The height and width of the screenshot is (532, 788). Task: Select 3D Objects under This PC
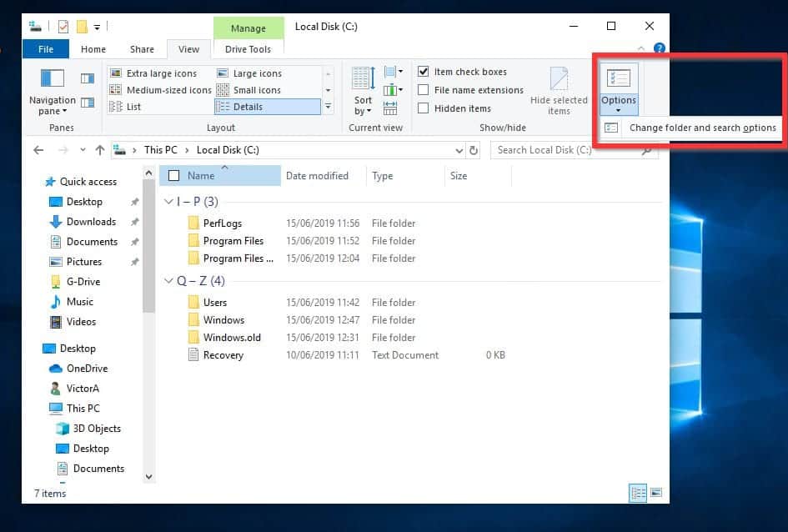(88, 429)
